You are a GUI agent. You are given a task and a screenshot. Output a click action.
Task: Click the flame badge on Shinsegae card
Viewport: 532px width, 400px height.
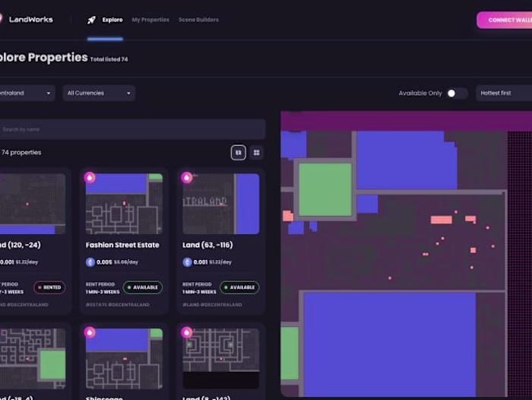point(90,332)
